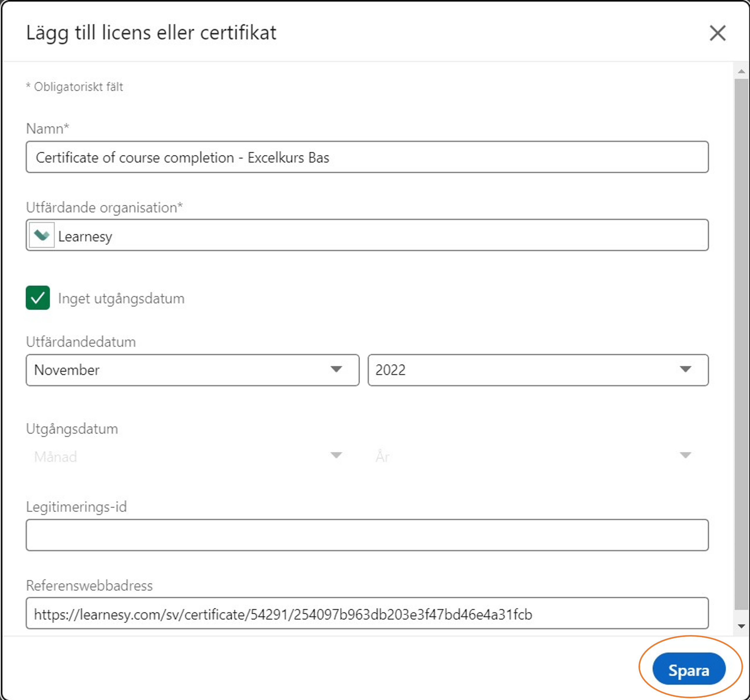This screenshot has height=700, width=750.
Task: Click the scrollbar down arrow
Action: click(x=741, y=627)
